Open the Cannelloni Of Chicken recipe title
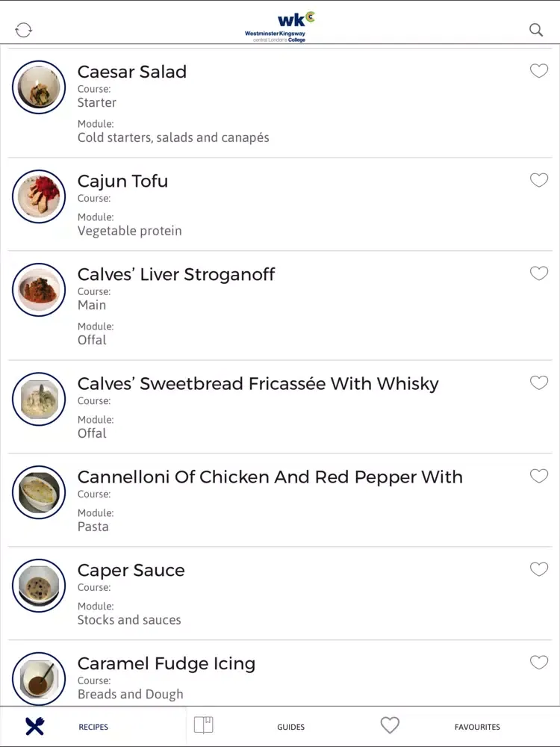 [270, 477]
